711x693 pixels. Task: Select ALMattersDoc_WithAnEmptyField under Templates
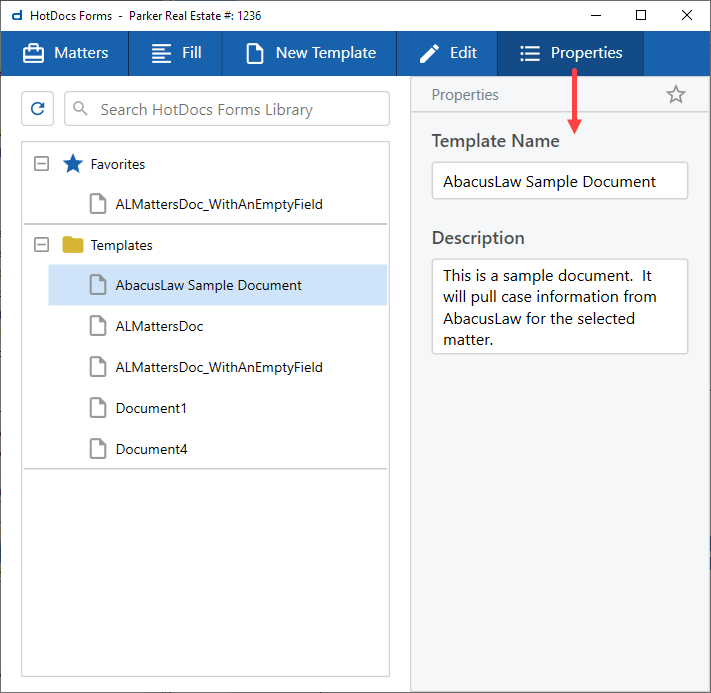click(218, 367)
